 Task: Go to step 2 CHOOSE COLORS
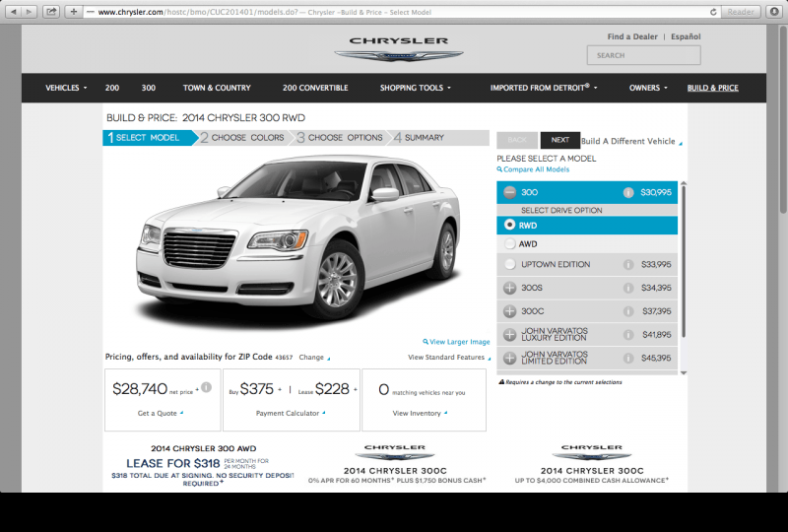click(242, 138)
